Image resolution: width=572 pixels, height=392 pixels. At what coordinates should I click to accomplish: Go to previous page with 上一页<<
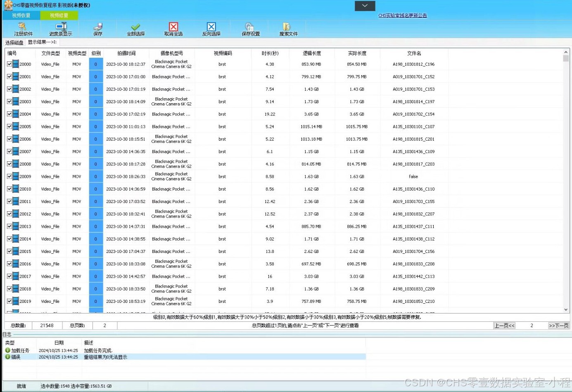505,326
